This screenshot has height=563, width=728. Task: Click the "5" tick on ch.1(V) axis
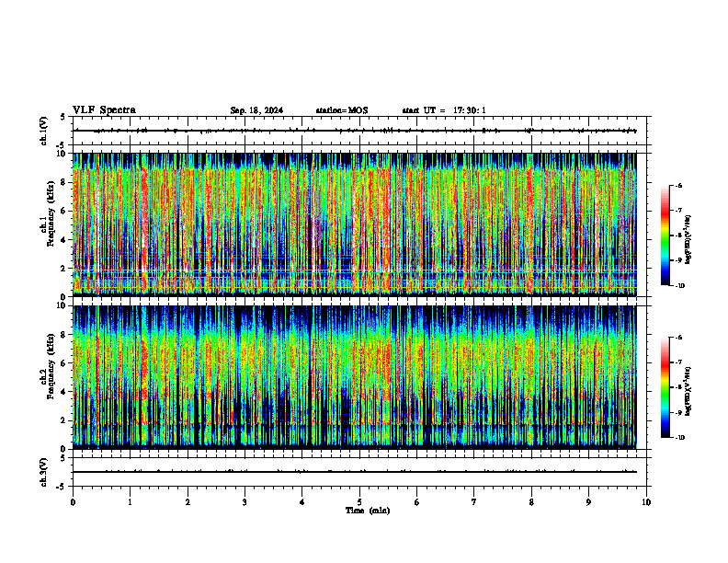(63, 117)
